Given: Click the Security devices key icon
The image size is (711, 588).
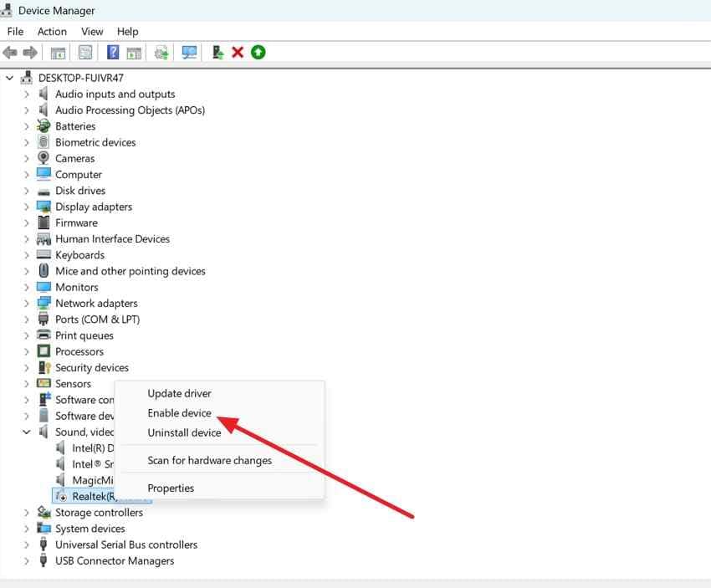Looking at the screenshot, I should [x=44, y=368].
